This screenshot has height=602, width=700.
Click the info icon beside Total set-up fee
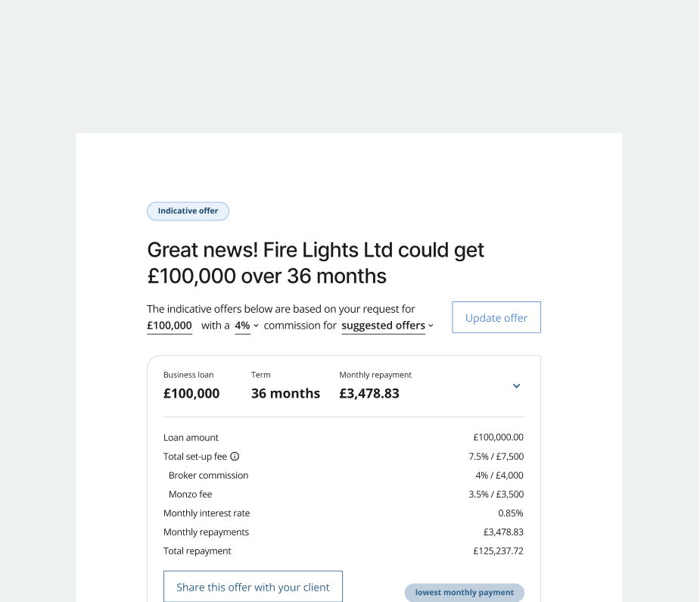[x=235, y=457]
